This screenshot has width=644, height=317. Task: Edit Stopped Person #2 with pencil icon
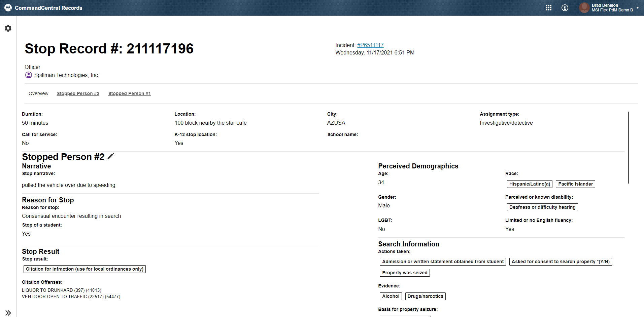click(x=111, y=156)
